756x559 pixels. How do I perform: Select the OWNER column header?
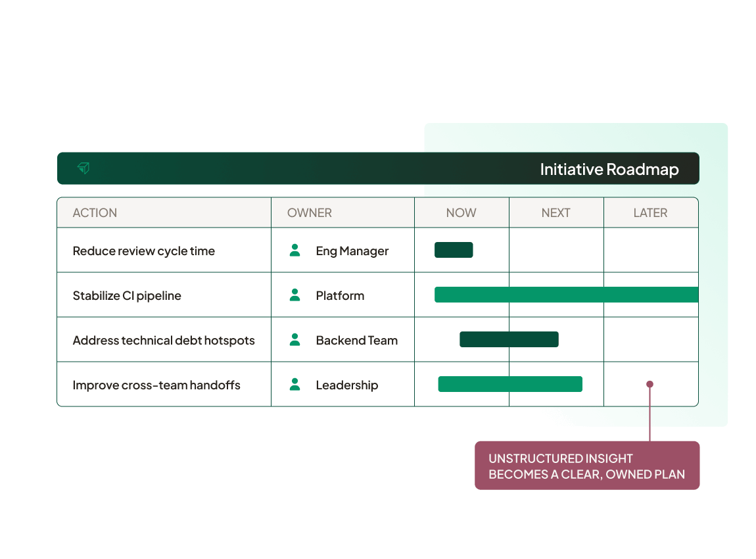[x=310, y=213]
